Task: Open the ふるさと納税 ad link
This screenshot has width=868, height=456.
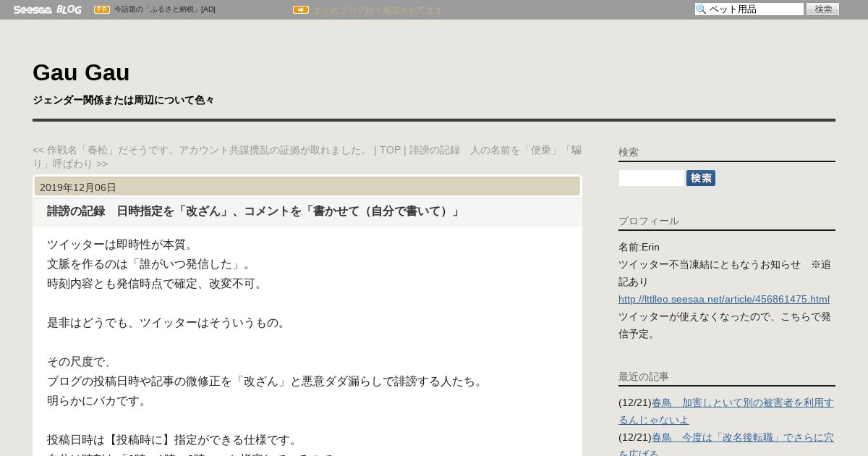Action: pos(164,9)
